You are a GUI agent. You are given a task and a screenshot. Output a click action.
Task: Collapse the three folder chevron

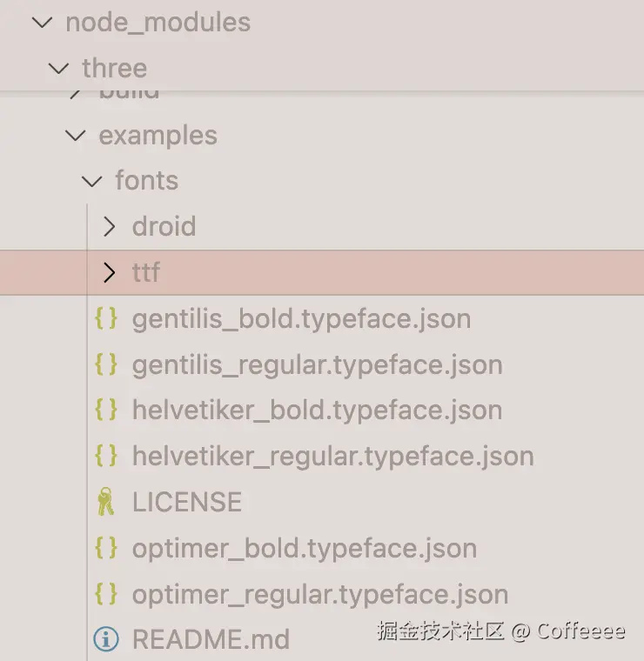(58, 68)
